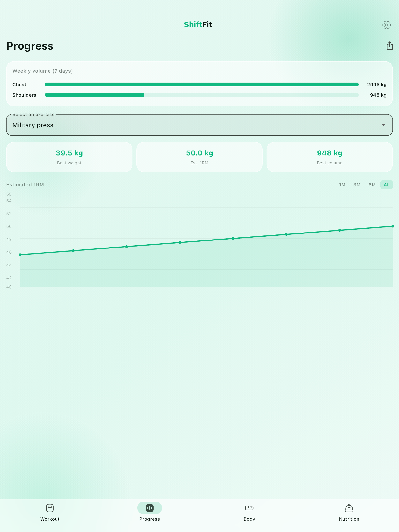399x532 pixels.
Task: Select the 1M time range
Action: pos(342,185)
